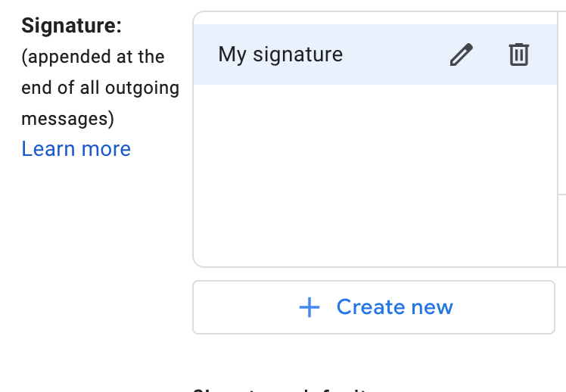
Task: Delete My signature using the trash icon
Action: 518,54
